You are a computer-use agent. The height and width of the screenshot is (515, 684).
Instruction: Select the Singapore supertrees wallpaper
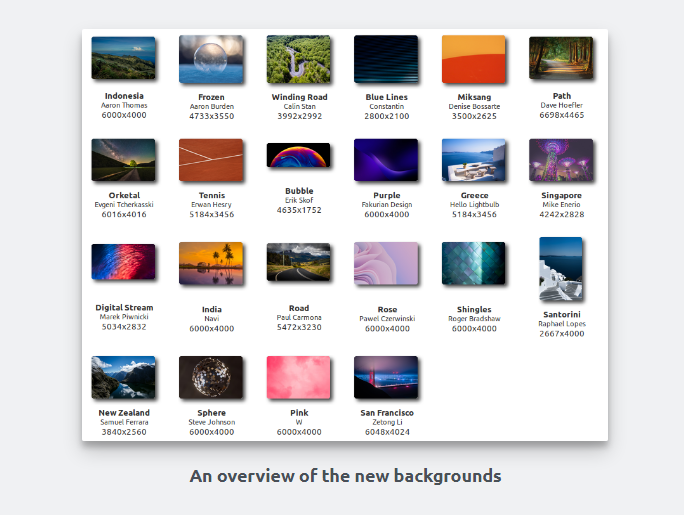pyautogui.click(x=561, y=160)
